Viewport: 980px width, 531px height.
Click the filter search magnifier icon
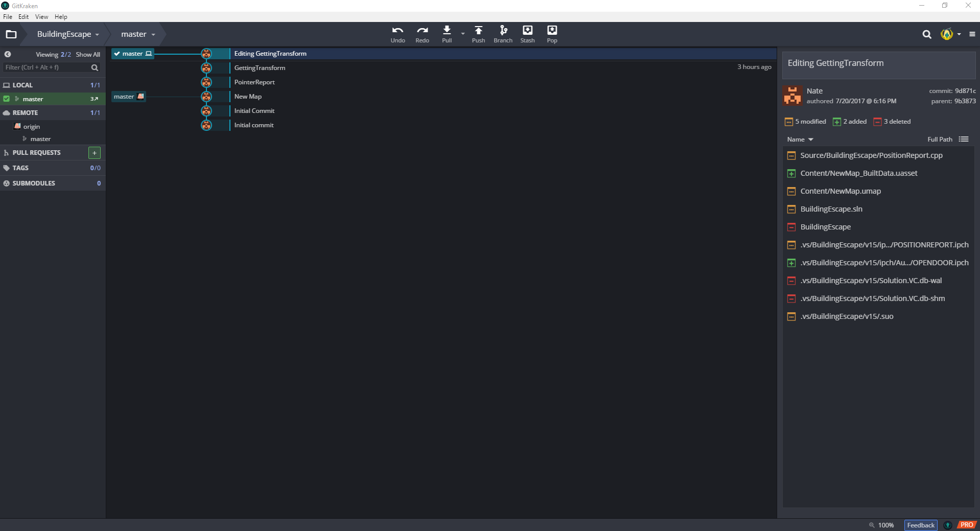[95, 67]
